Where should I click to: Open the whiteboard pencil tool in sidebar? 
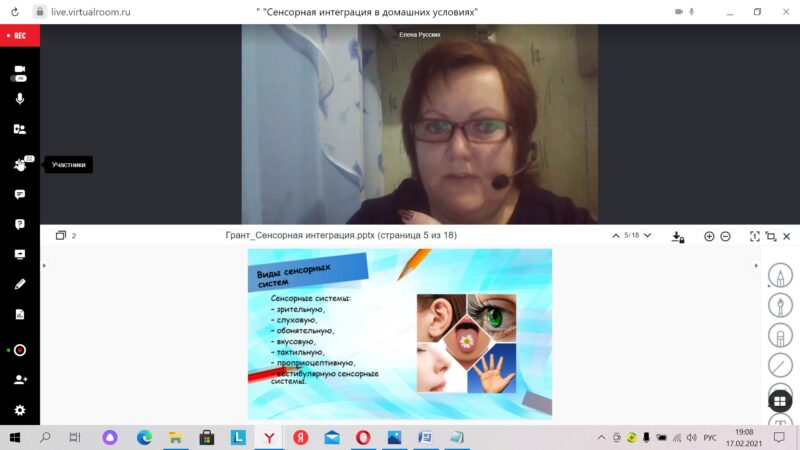point(19,284)
